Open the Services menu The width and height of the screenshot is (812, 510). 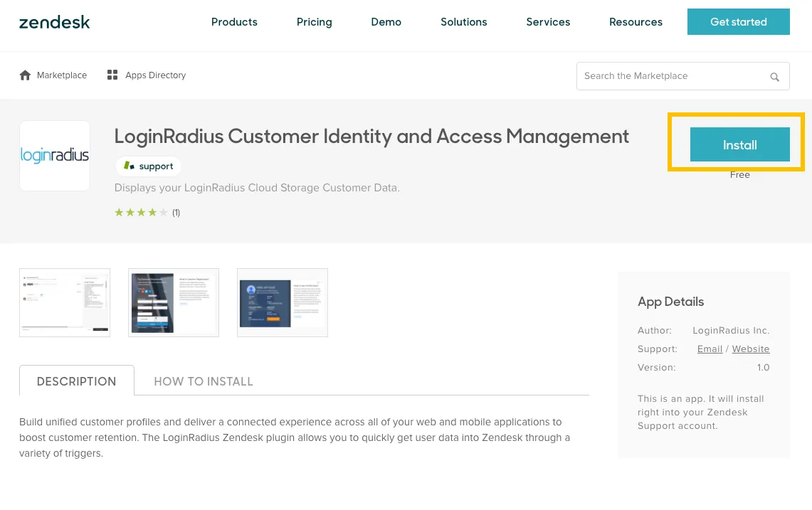point(548,22)
